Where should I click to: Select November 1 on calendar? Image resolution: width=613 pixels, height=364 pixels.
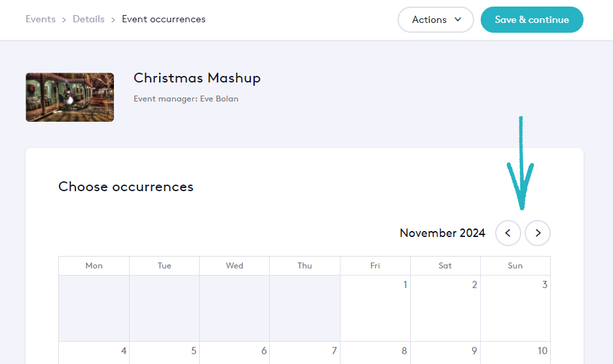(375, 308)
